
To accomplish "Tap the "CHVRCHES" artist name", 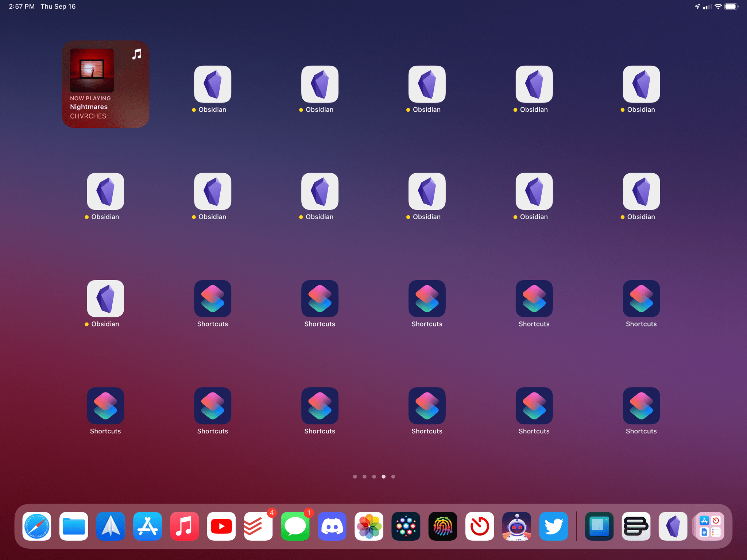I will (x=88, y=116).
